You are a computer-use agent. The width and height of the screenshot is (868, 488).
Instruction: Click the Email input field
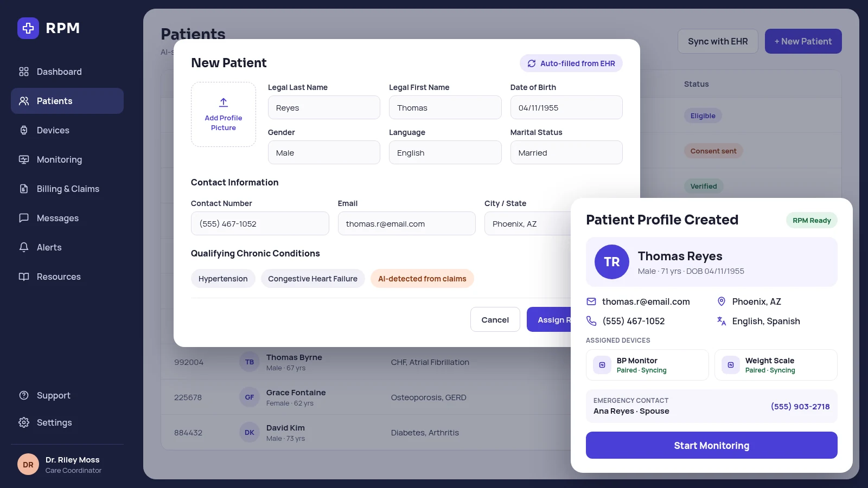point(407,223)
